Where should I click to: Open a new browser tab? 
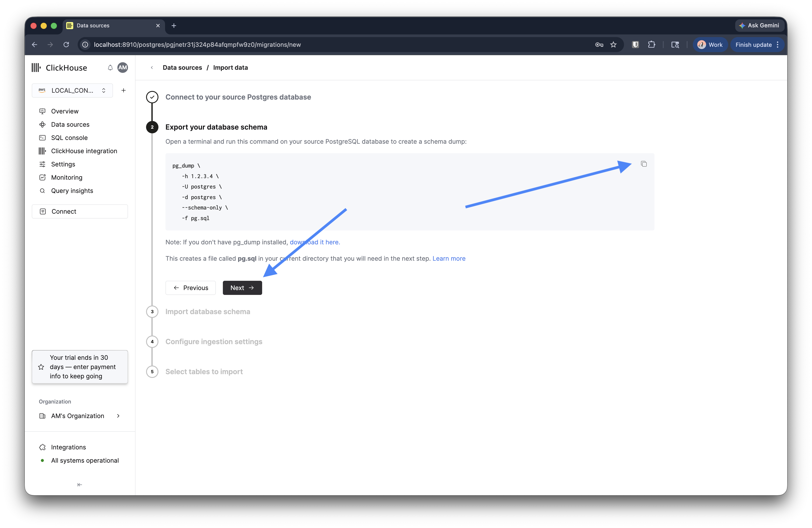(x=174, y=26)
